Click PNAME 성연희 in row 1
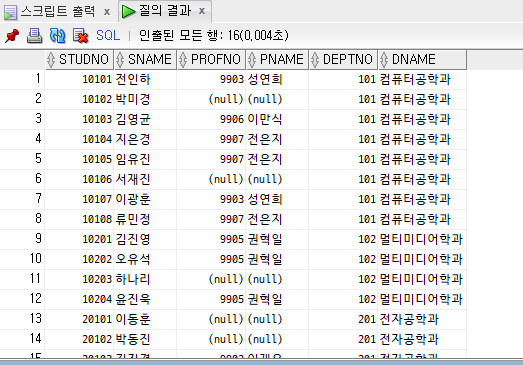 coord(265,79)
